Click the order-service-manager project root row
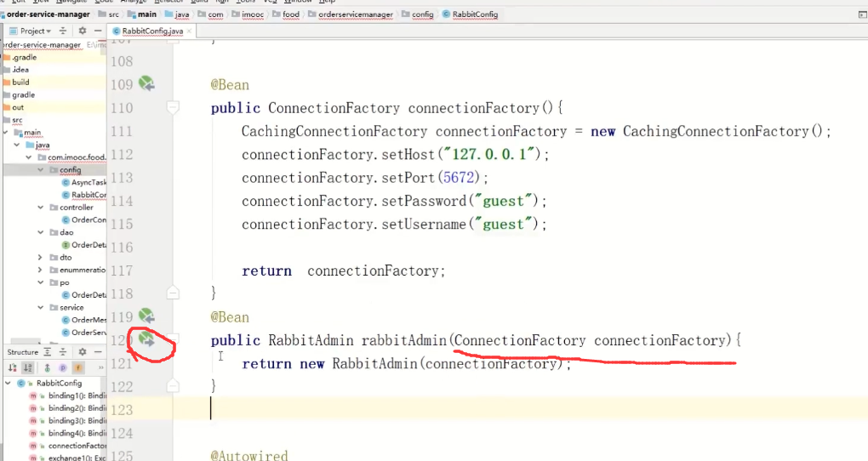The height and width of the screenshot is (461, 868). pyautogui.click(x=54, y=44)
